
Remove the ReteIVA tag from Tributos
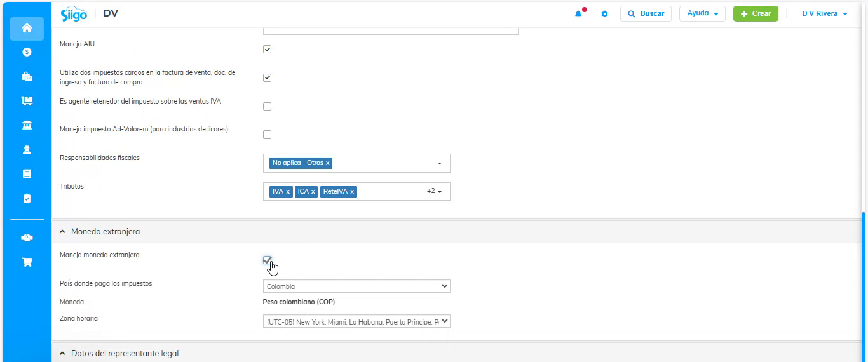coord(352,191)
